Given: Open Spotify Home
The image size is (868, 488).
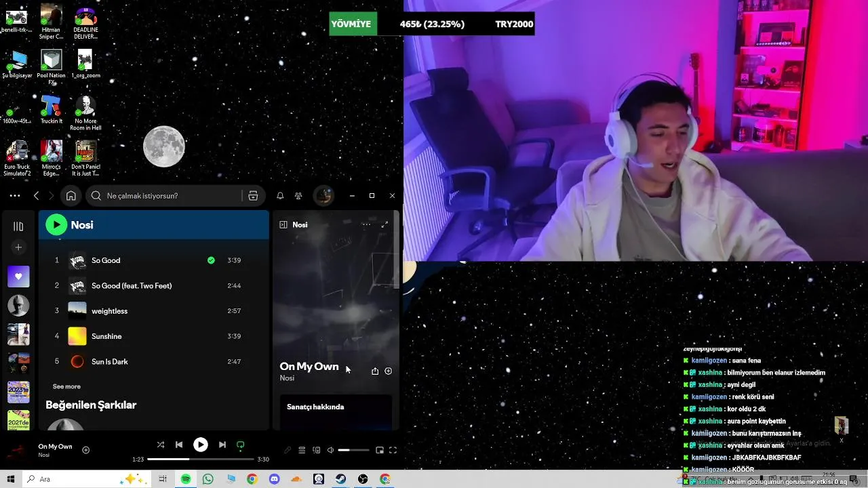Looking at the screenshot, I should coord(71,196).
